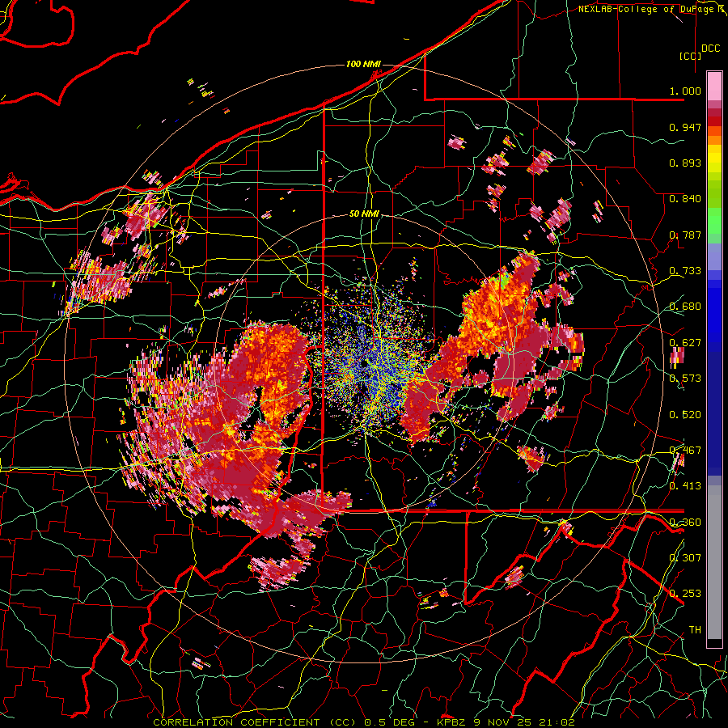
Task: Select the 0.467 legend value
Action: 685,451
